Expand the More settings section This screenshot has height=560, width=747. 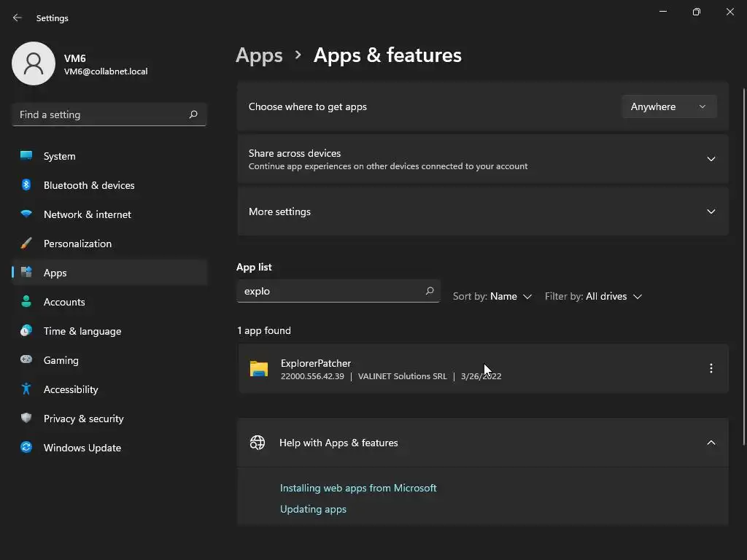pos(711,211)
